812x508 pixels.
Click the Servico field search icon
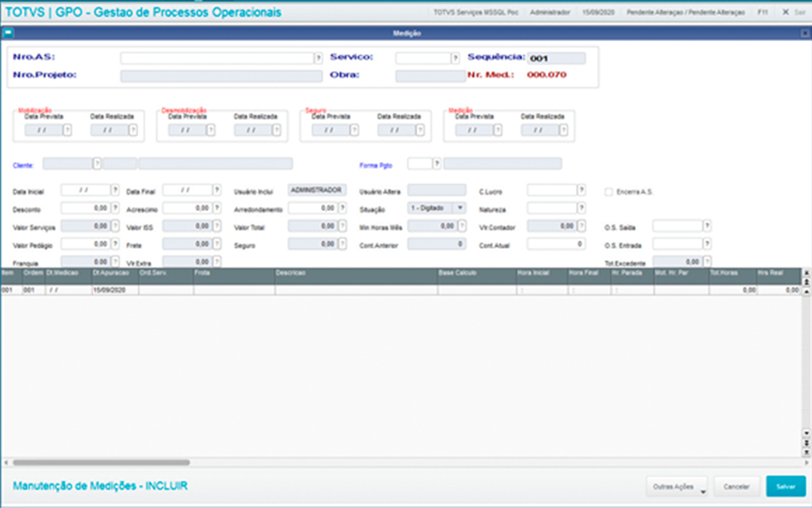pyautogui.click(x=455, y=58)
